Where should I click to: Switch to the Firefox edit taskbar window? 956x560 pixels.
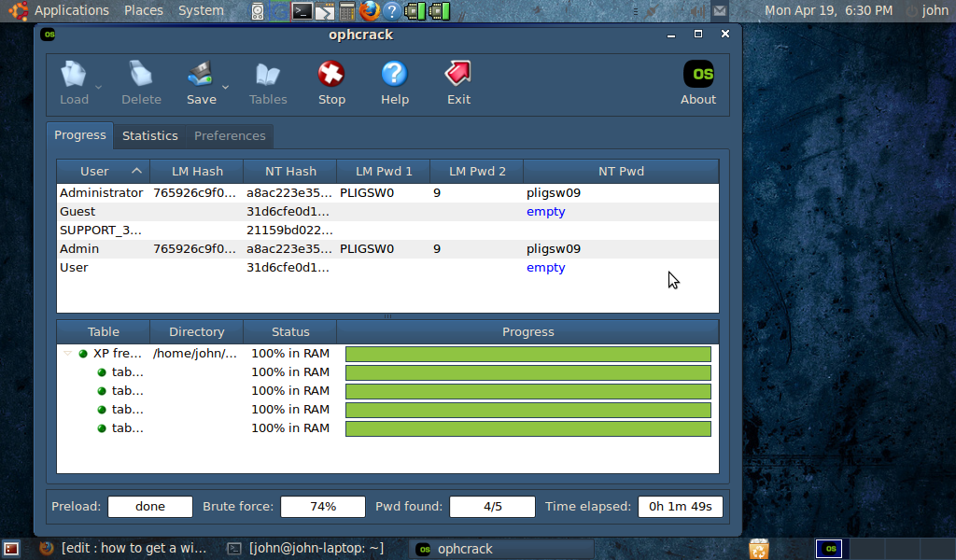pyautogui.click(x=122, y=549)
